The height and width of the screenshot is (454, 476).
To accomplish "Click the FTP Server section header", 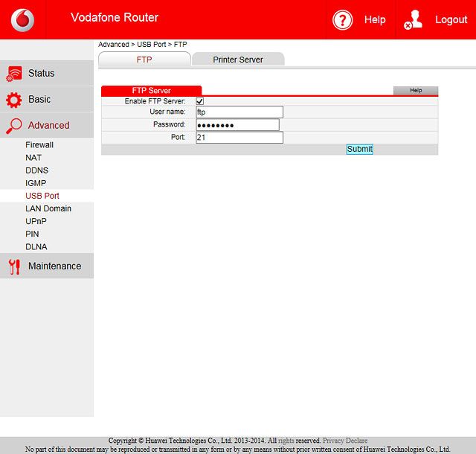I will point(151,91).
